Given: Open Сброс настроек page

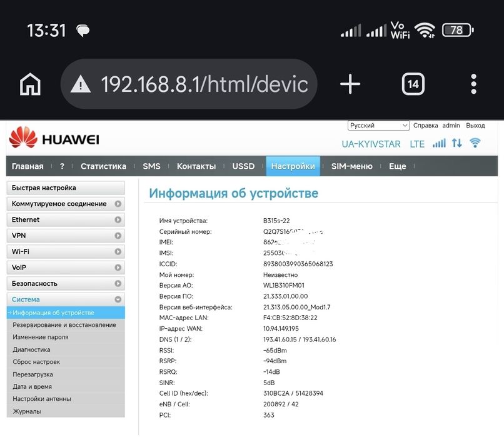Looking at the screenshot, I should [66, 362].
